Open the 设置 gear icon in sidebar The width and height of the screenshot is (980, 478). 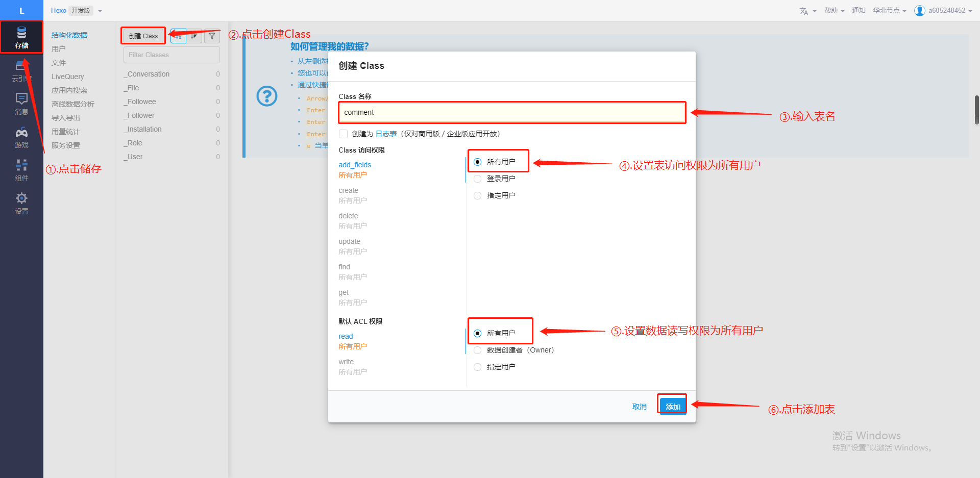point(21,203)
